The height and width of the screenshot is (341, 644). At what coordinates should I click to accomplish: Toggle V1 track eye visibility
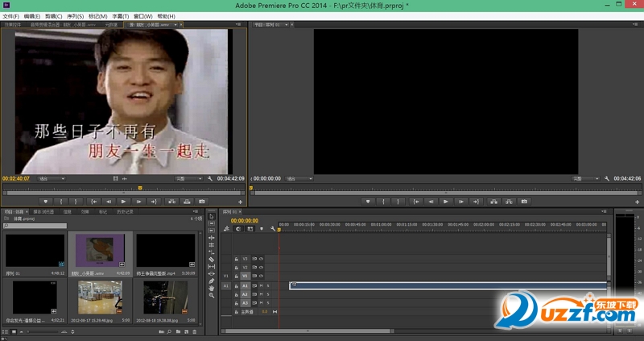pyautogui.click(x=262, y=276)
